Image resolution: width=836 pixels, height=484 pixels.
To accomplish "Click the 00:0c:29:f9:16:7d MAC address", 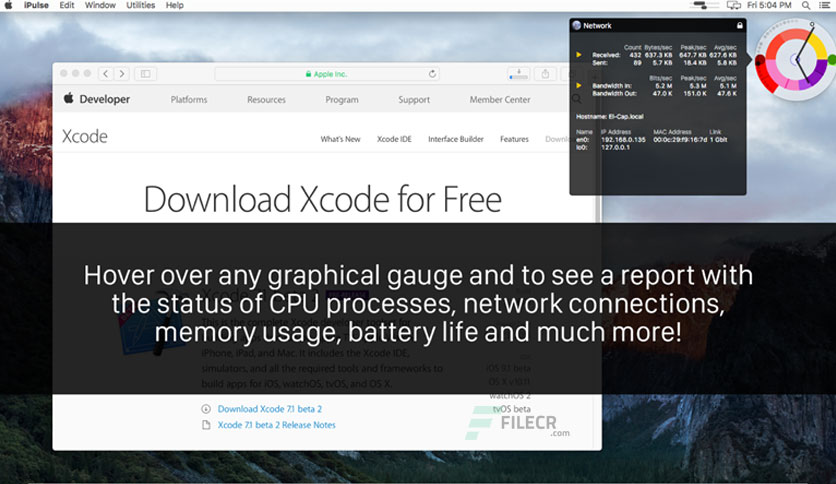I will (x=680, y=140).
